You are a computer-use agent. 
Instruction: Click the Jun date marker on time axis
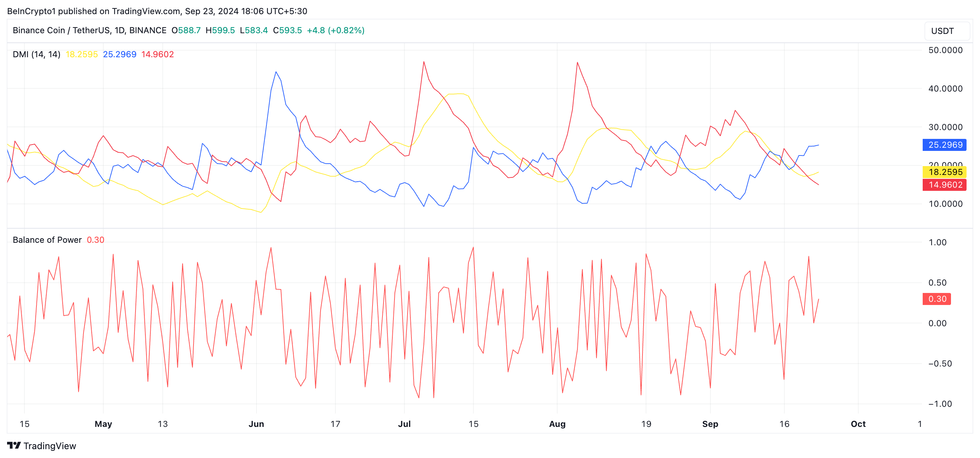256,424
